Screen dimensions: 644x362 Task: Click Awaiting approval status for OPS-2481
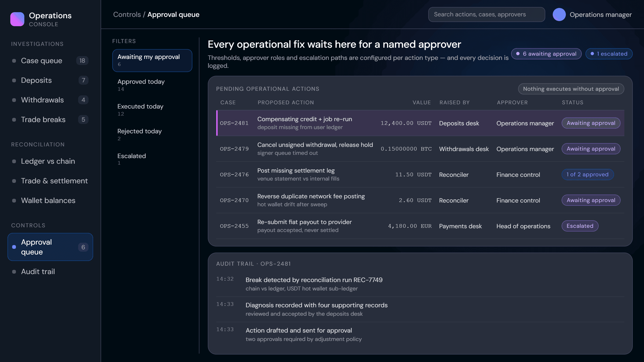tap(591, 123)
